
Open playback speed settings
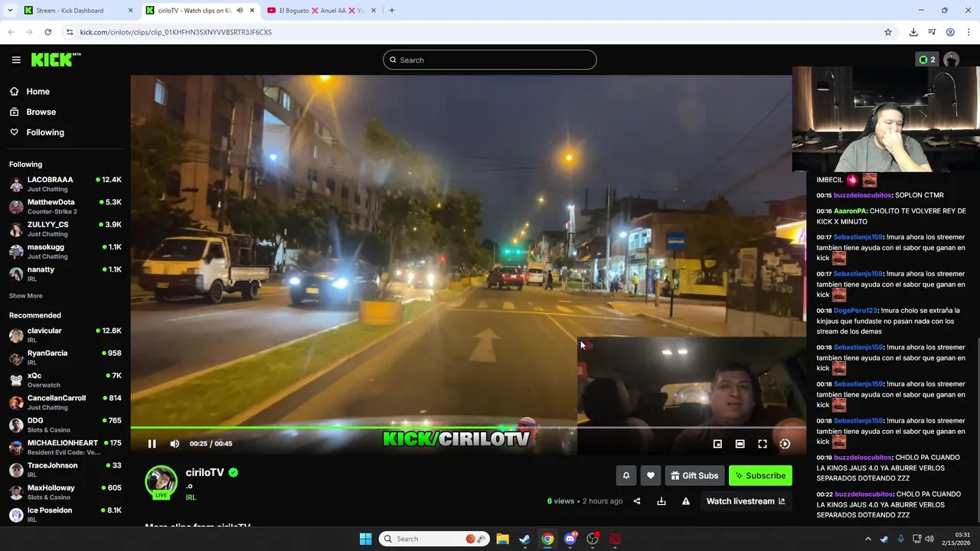[785, 444]
